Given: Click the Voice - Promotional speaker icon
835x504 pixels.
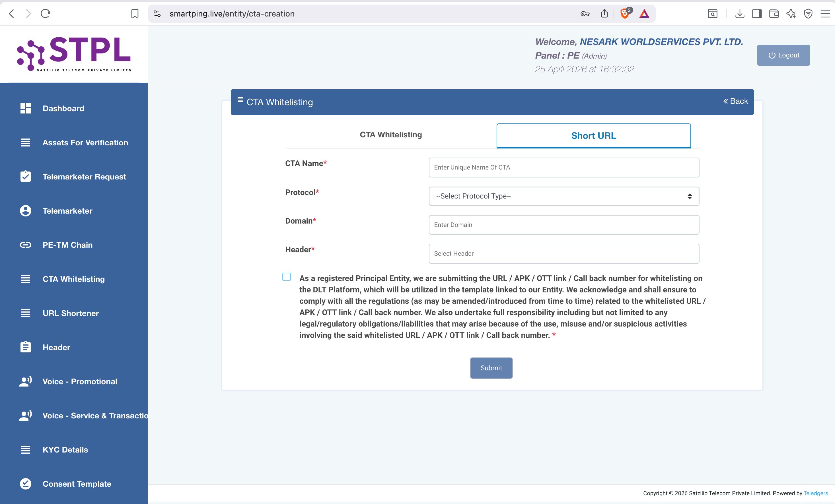Looking at the screenshot, I should click(25, 381).
